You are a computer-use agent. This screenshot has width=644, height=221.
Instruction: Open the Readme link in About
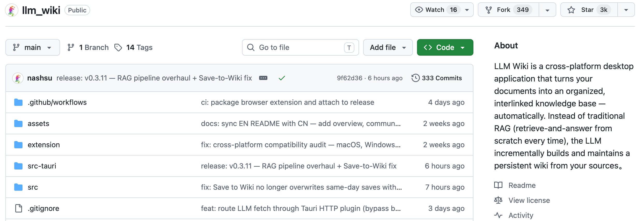click(x=522, y=185)
